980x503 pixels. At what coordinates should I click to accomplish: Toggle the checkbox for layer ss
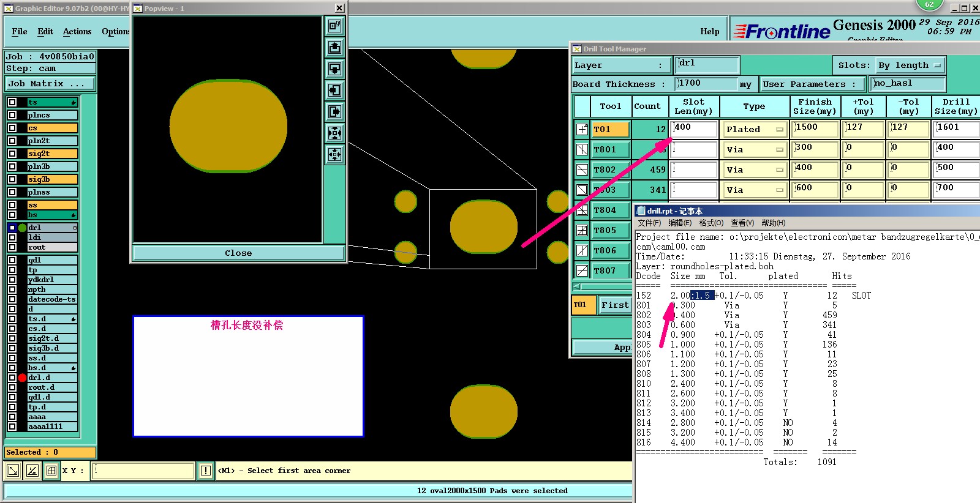12,205
